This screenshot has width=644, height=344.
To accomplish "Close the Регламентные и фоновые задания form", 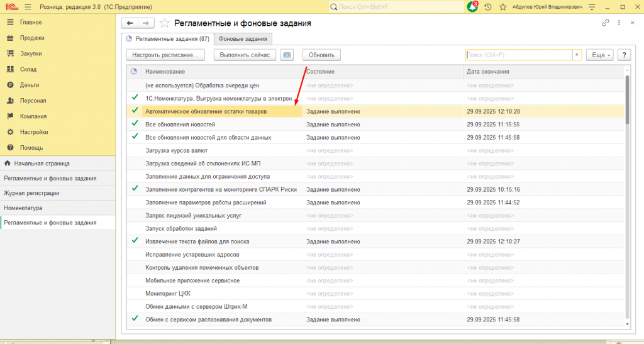I will click(x=633, y=23).
